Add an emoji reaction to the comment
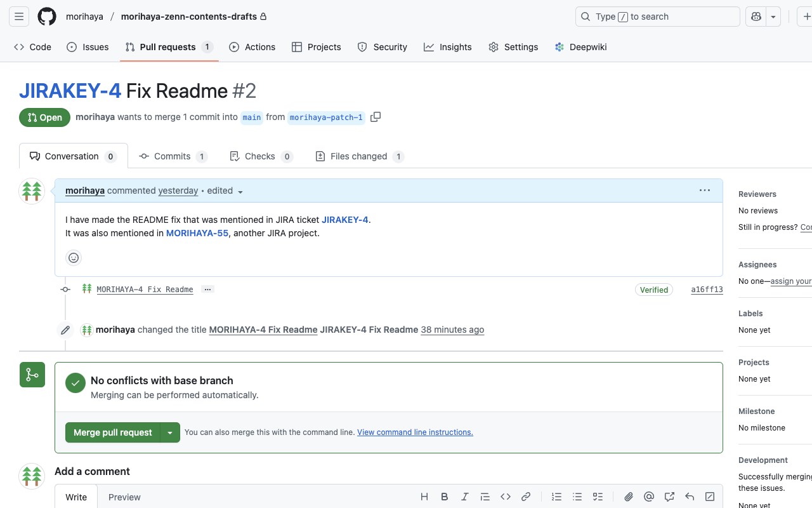Screen dimensions: 812x508 tap(74, 258)
